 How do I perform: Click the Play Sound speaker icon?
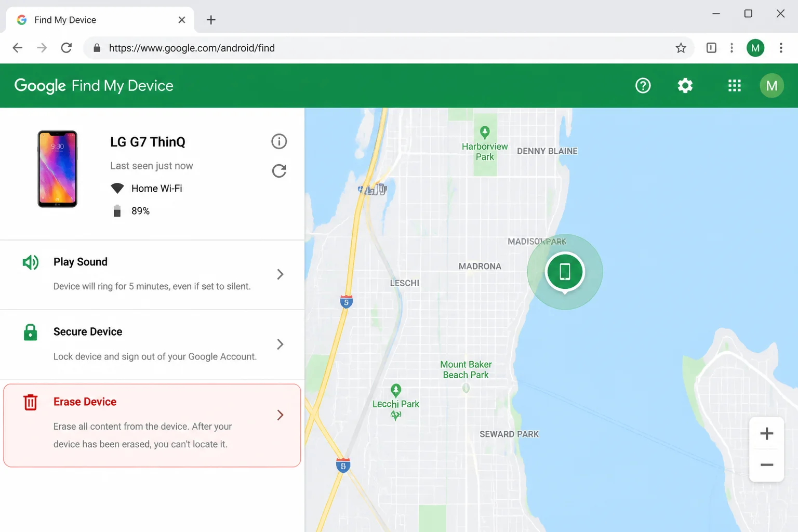point(31,262)
